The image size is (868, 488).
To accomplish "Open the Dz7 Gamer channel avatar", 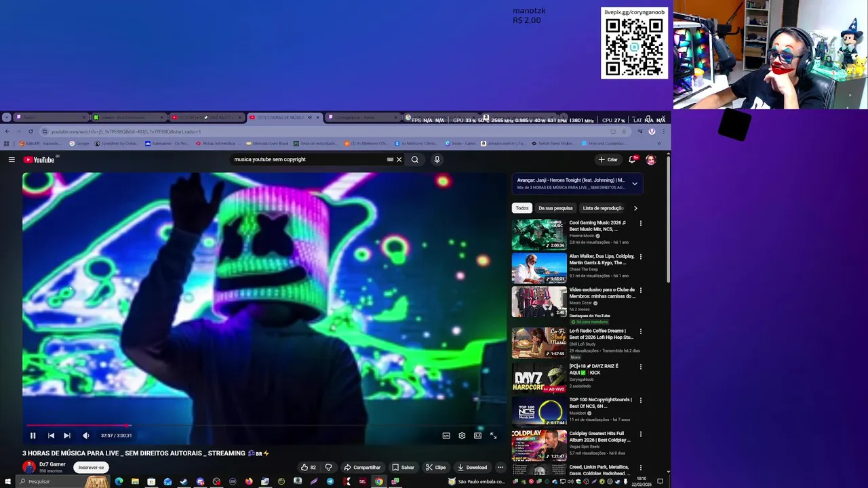I will 28,467.
